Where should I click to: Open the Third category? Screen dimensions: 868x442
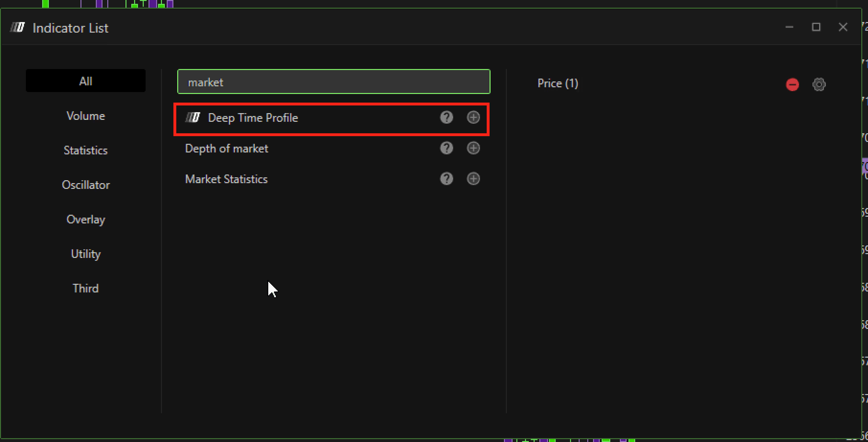(x=86, y=288)
